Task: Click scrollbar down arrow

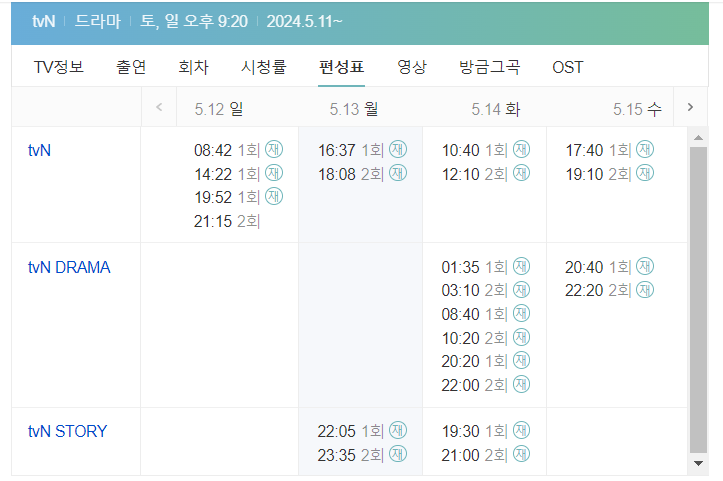Action: [698, 463]
